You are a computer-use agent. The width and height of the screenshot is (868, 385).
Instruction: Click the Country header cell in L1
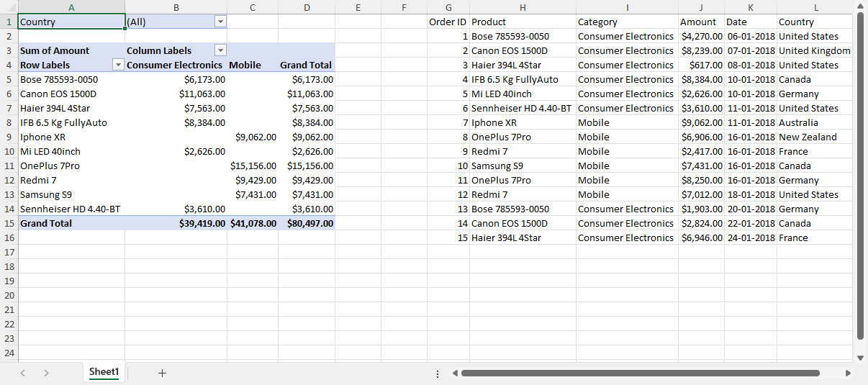pyautogui.click(x=816, y=22)
